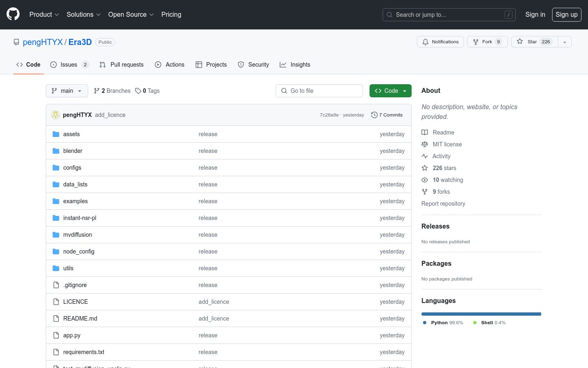
Task: Open the add_licence commit message for LICENCE
Action: point(214,302)
